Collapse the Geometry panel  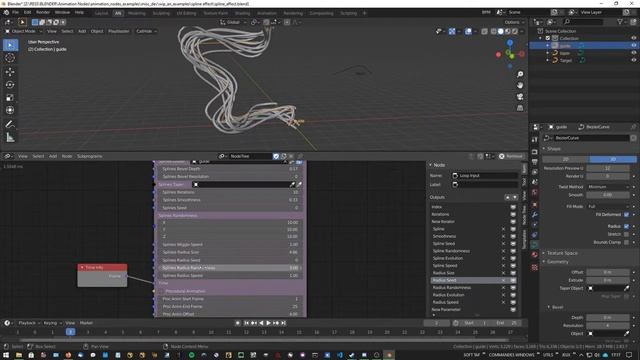(x=557, y=262)
